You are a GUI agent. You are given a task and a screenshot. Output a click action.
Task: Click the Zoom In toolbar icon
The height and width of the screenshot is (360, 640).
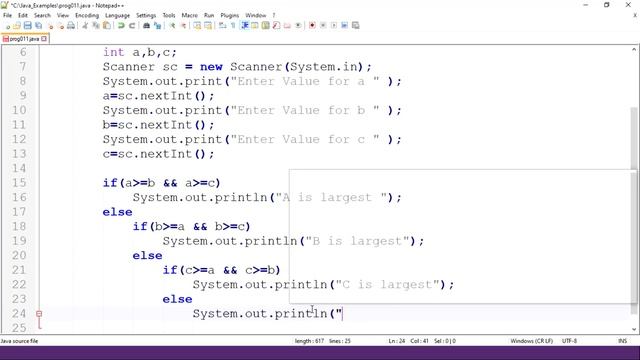click(172, 26)
